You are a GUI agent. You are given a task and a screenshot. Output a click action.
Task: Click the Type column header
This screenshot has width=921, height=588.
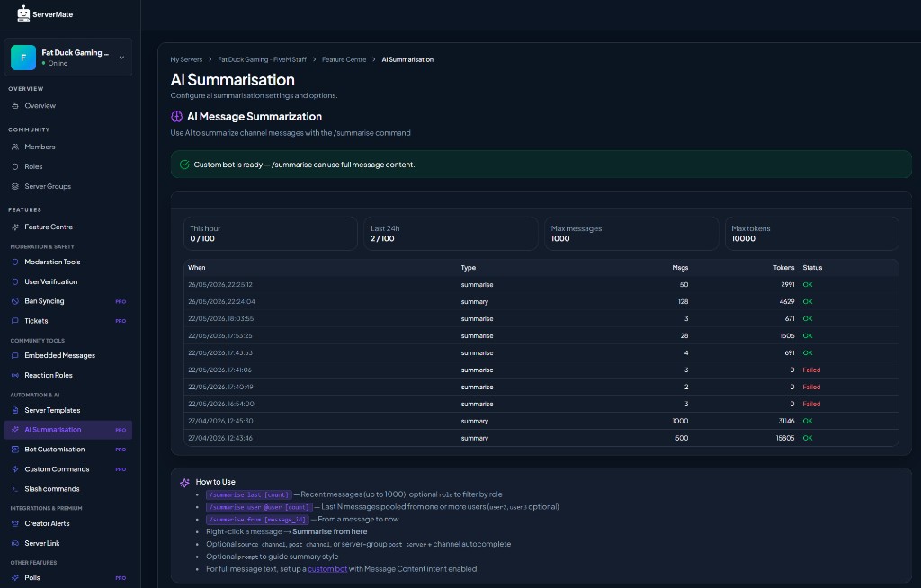coord(468,268)
